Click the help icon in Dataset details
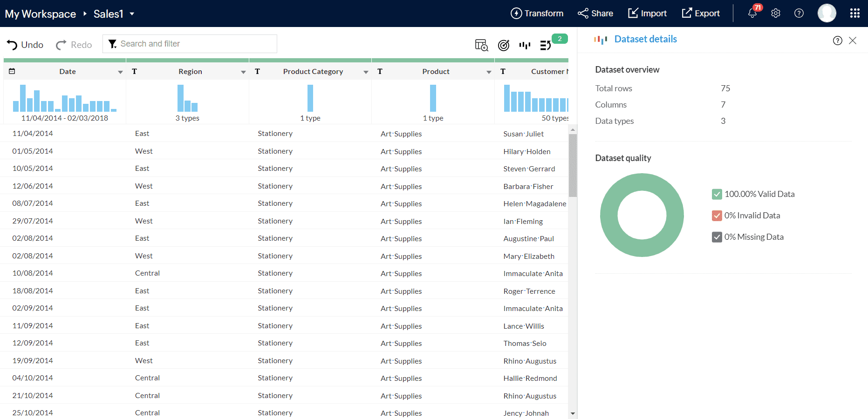Viewport: 868px width, 419px height. pos(837,41)
